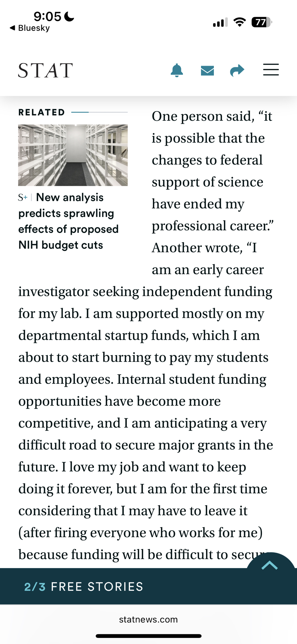The height and width of the screenshot is (644, 297).
Task: Tap the "investigator seeking independent funding" line
Action: click(x=145, y=292)
